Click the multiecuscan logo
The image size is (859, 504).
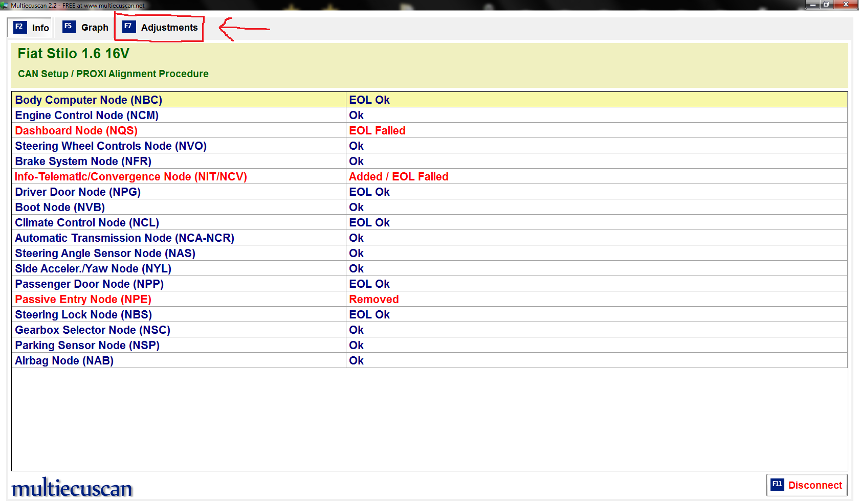pos(72,488)
